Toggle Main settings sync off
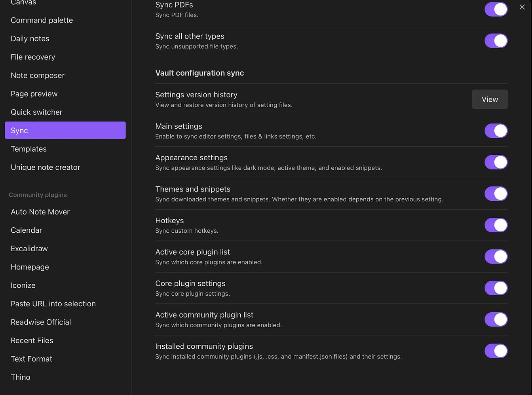The image size is (532, 395). coord(496,131)
